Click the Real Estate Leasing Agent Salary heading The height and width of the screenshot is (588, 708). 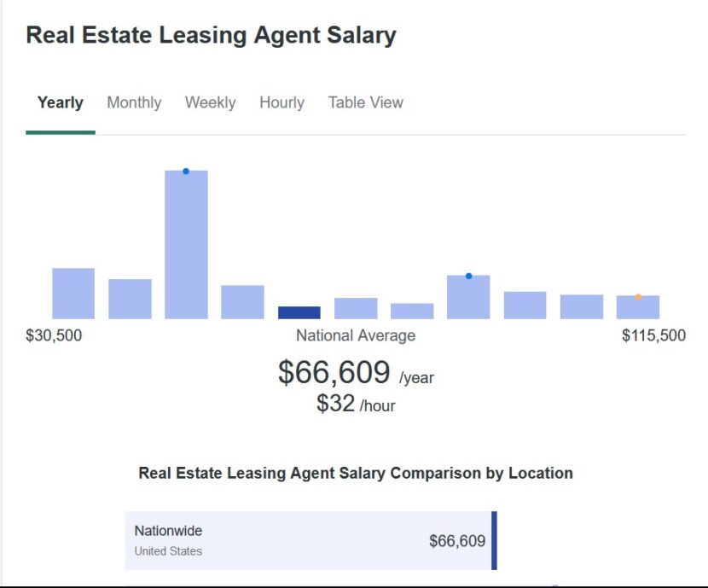pyautogui.click(x=212, y=35)
